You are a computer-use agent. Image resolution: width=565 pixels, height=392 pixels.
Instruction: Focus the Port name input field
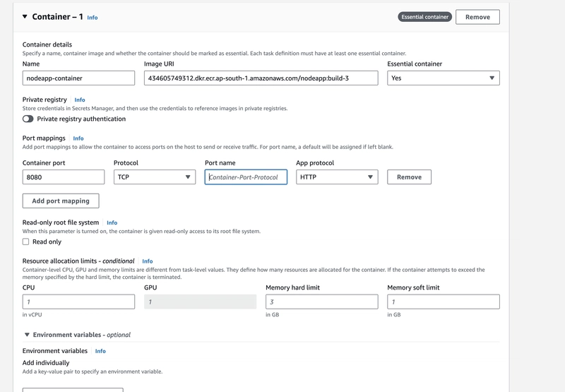[x=246, y=177]
